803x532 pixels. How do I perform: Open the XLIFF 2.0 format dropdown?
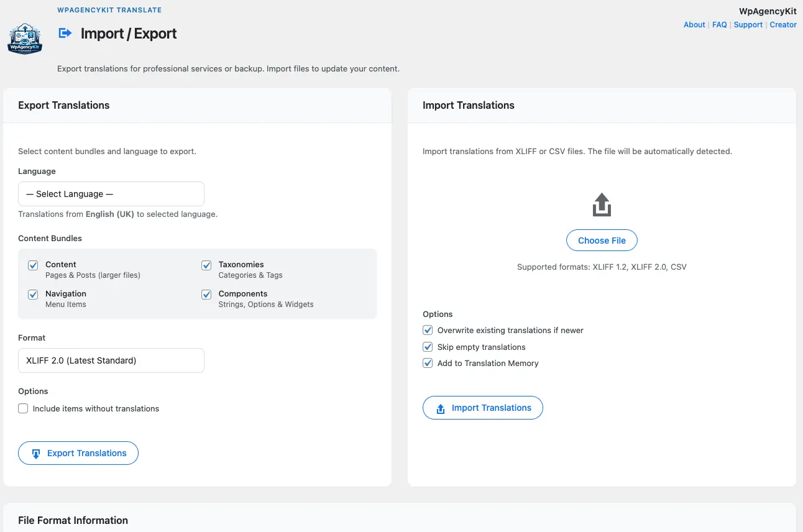pos(111,360)
